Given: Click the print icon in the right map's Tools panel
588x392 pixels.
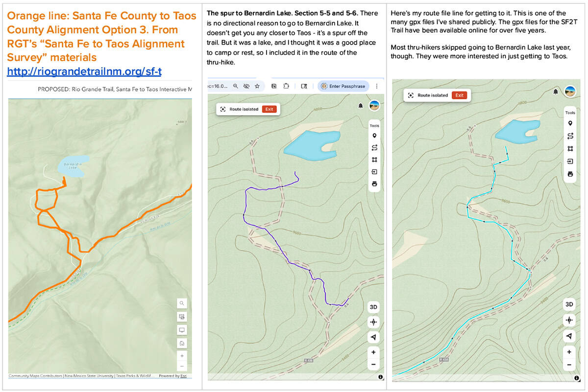Looking at the screenshot, I should point(570,174).
